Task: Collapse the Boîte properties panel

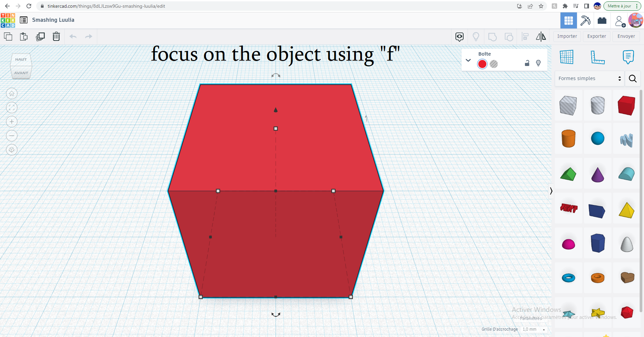Action: pos(468,60)
